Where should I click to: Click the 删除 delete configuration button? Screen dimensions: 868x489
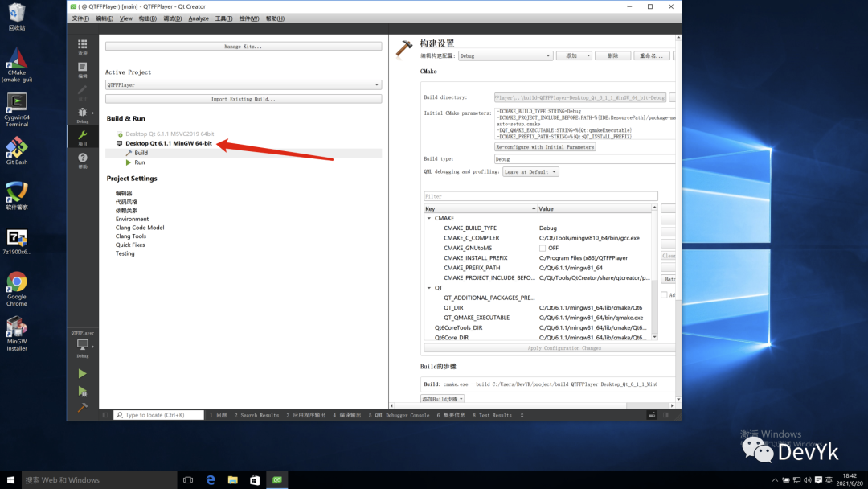tap(612, 56)
